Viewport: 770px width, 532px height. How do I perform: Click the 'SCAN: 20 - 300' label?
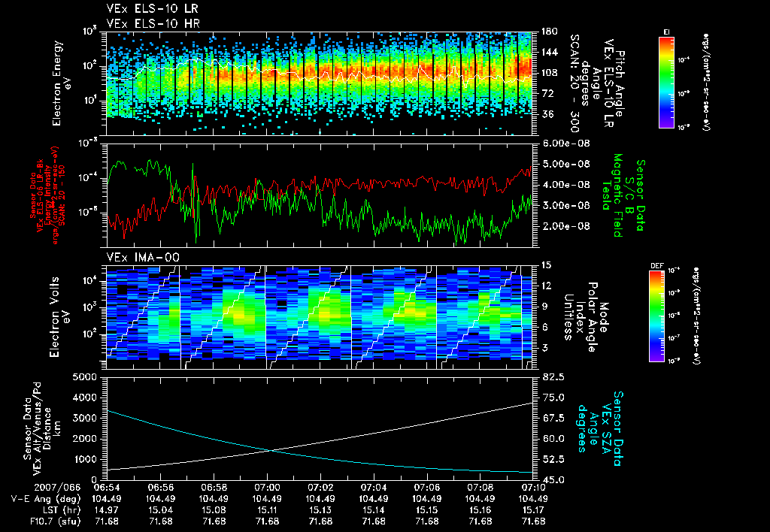pyautogui.click(x=574, y=83)
